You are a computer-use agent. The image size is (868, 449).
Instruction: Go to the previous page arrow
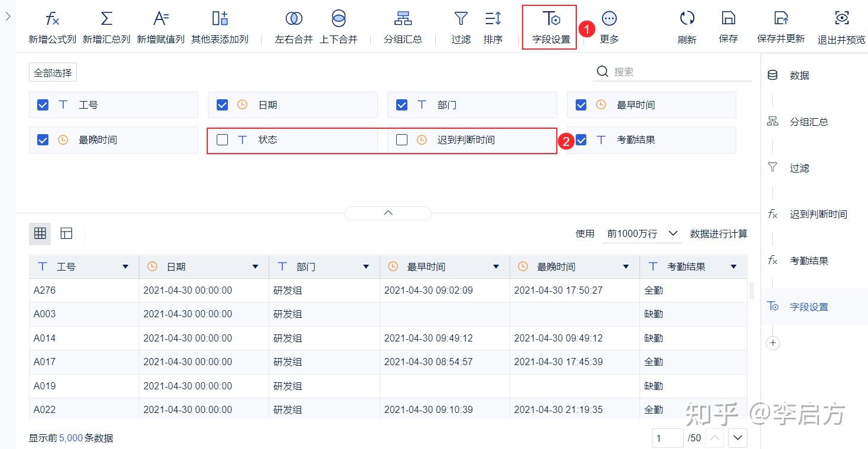714,438
